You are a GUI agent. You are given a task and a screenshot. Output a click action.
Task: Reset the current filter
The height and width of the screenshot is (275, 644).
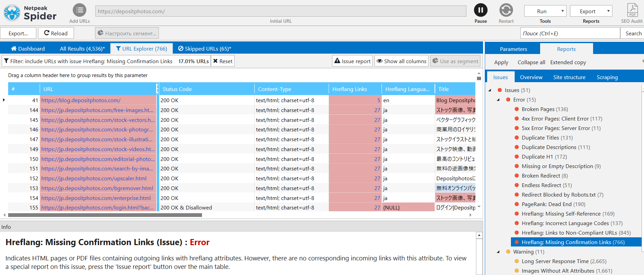223,61
